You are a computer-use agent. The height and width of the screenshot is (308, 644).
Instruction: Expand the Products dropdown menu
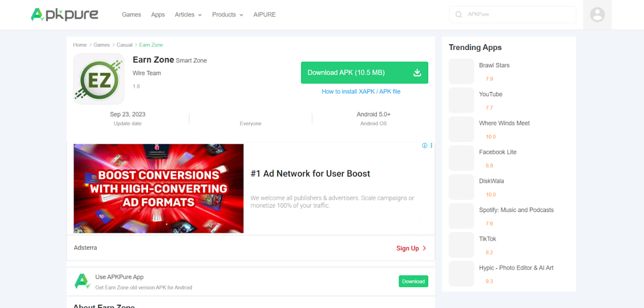point(228,15)
